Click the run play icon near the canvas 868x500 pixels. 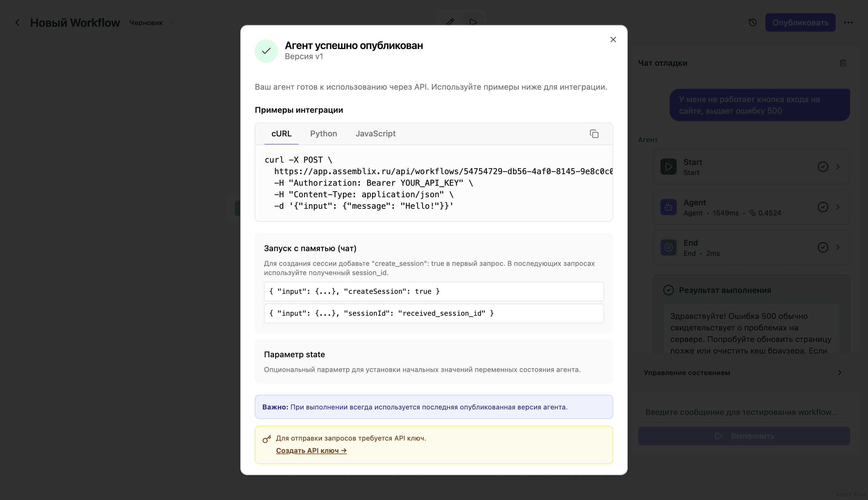[473, 22]
